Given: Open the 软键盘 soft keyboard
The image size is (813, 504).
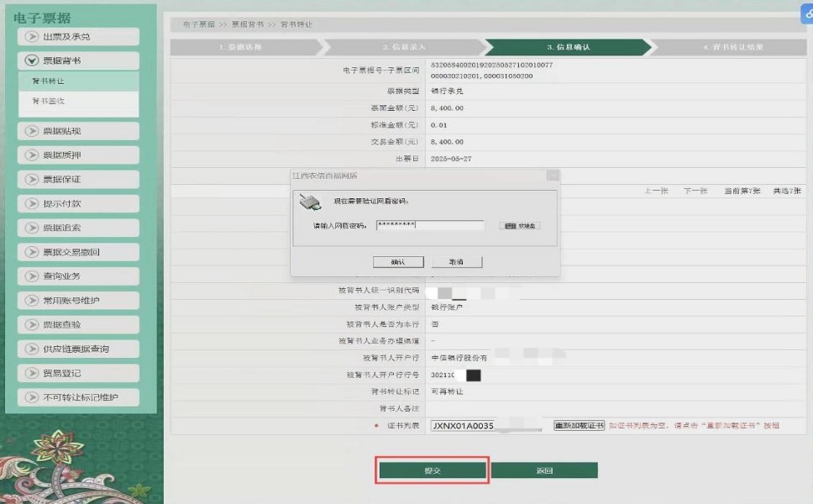Looking at the screenshot, I should [x=520, y=226].
